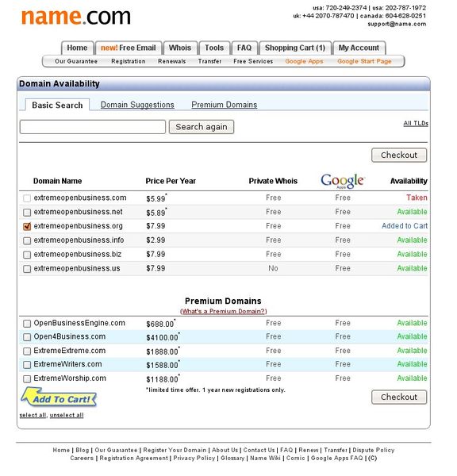The width and height of the screenshot is (457, 476).
Task: Click the select all link
Action: pos(33,415)
